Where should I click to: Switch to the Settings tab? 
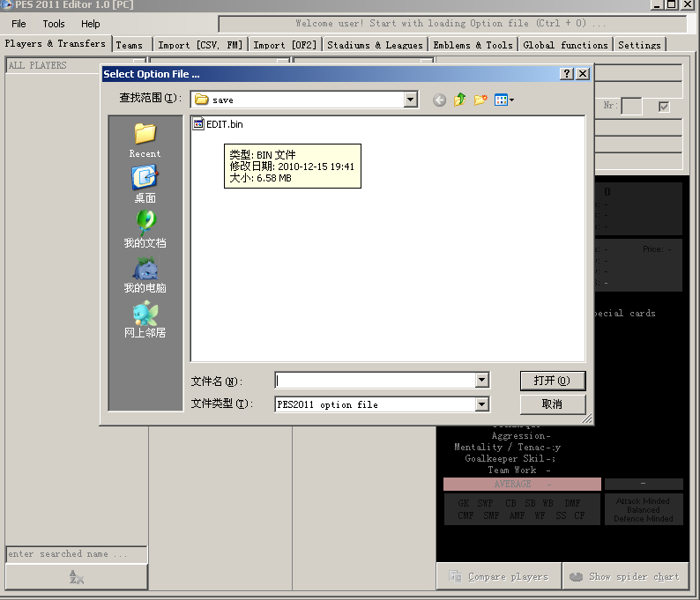(x=639, y=45)
